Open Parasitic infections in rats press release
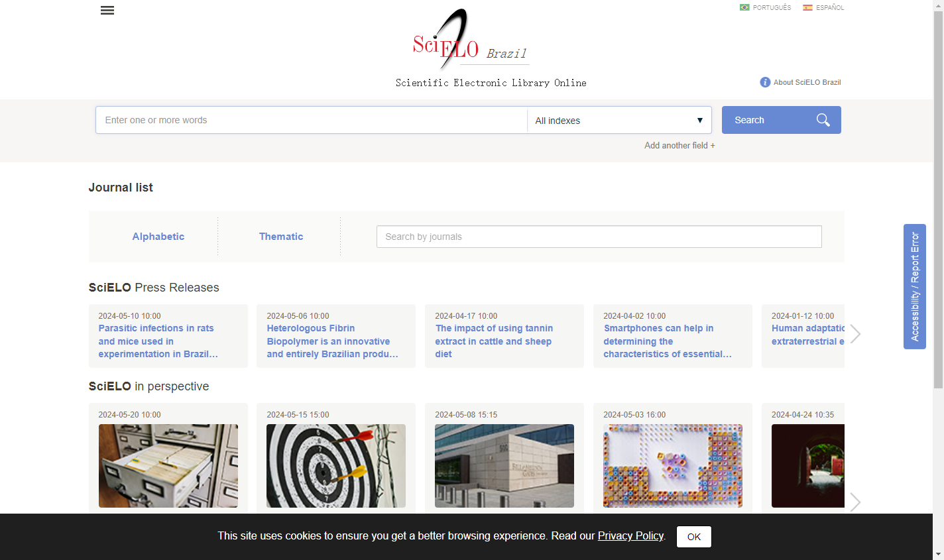The image size is (944, 560). tap(158, 341)
